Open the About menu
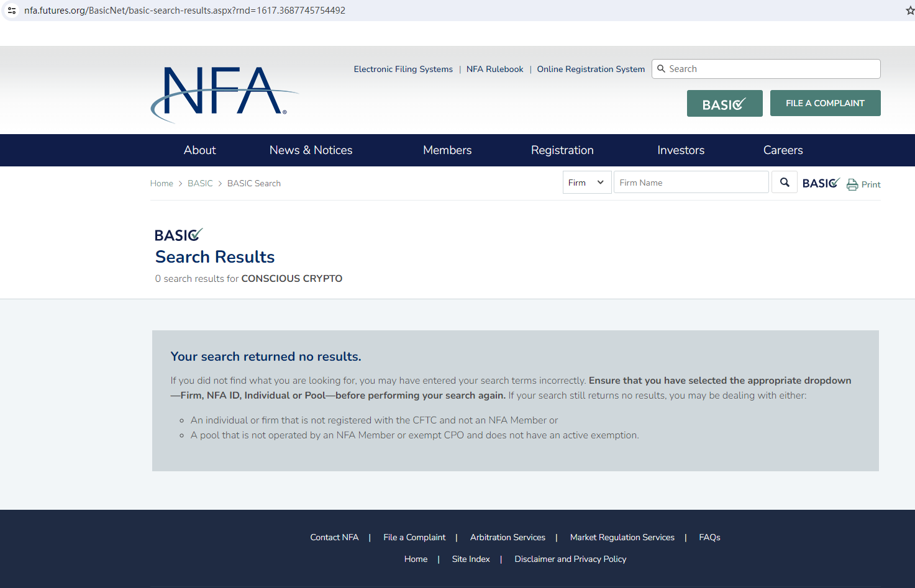The height and width of the screenshot is (588, 915). [199, 150]
